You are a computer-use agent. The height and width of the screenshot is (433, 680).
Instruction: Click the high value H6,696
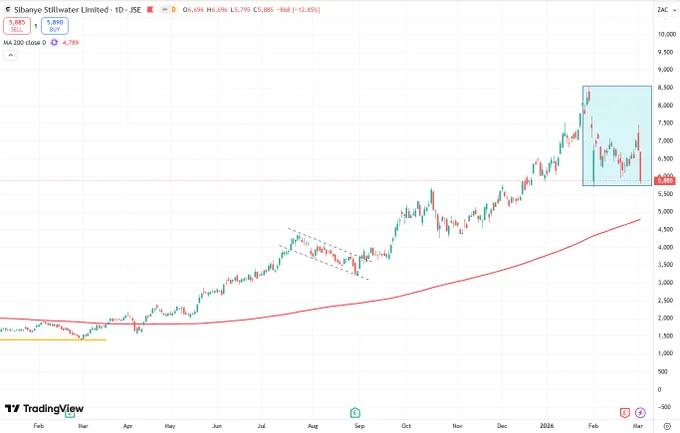[x=217, y=10]
